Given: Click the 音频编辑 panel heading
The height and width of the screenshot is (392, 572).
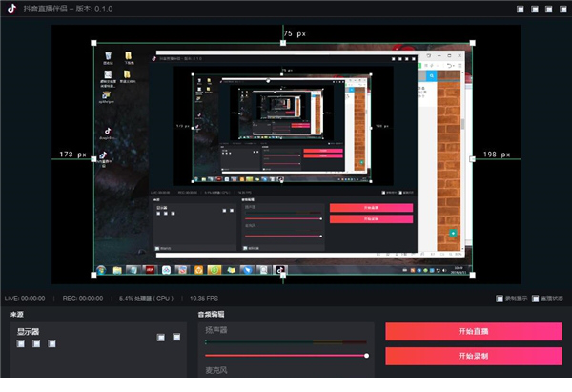Looking at the screenshot, I should 212,314.
